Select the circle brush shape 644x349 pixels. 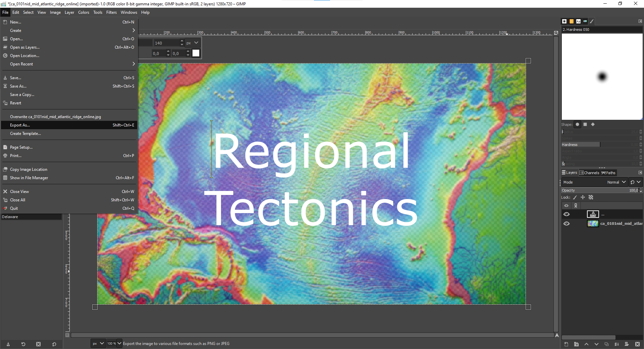coord(578,124)
